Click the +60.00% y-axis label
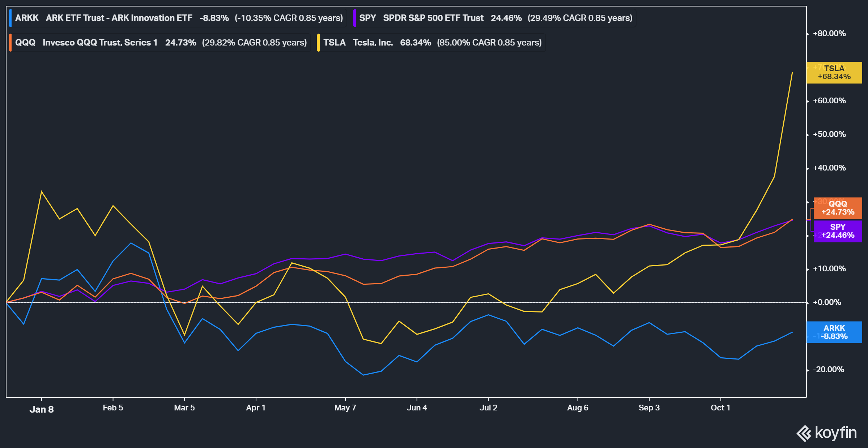Image resolution: width=868 pixels, height=448 pixels. pos(829,101)
